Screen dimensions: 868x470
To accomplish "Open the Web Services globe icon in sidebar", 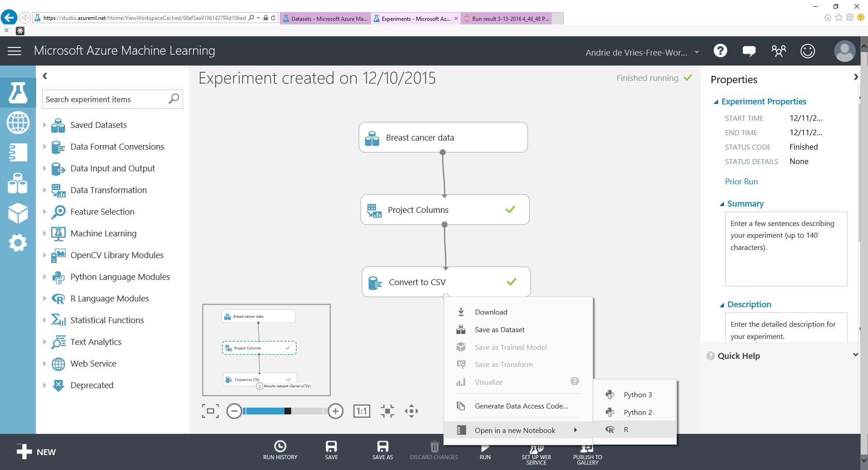I will click(18, 122).
